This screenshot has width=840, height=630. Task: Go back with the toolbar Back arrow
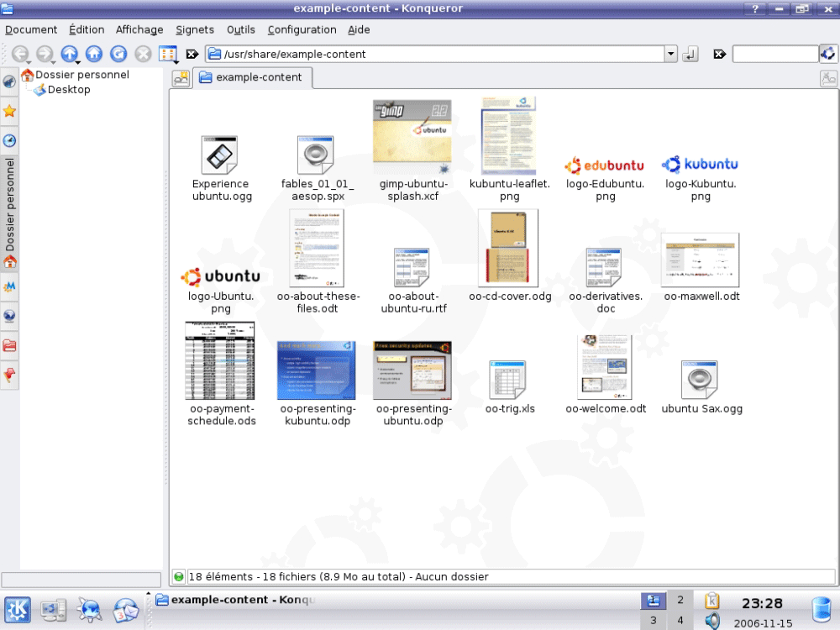20,54
